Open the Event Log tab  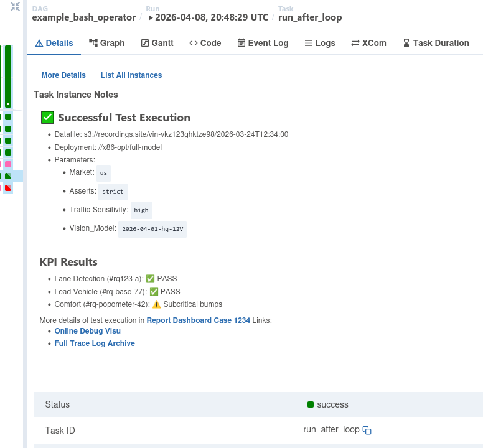coord(263,43)
